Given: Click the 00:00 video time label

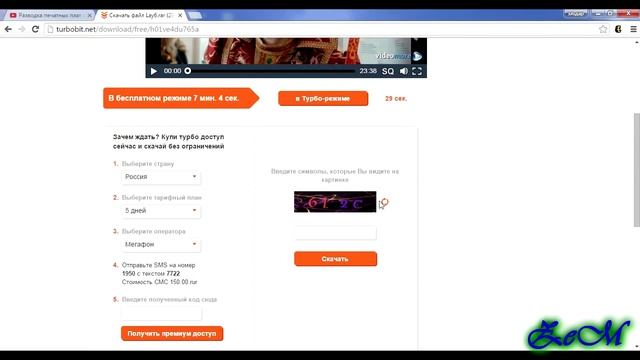Looking at the screenshot, I should (172, 71).
